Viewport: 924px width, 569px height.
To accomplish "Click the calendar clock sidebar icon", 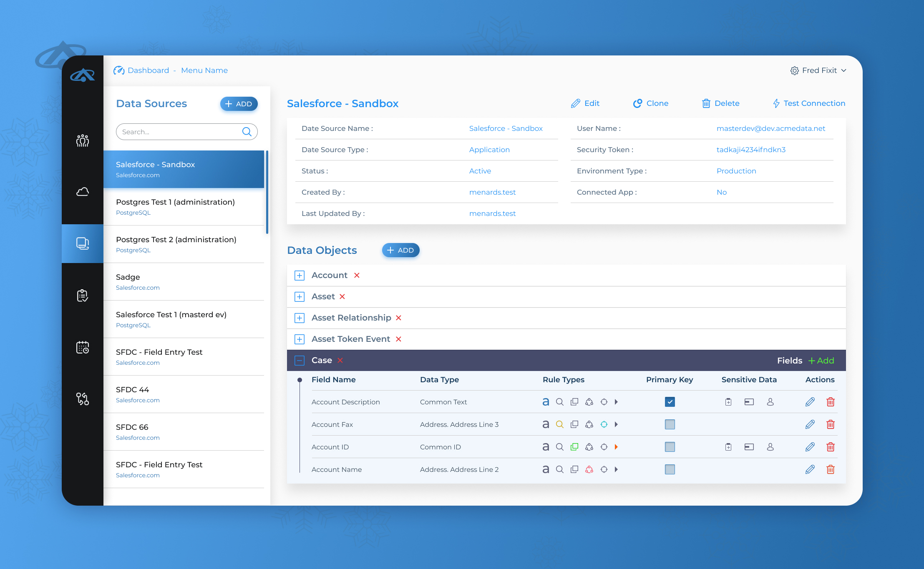I will 83,347.
